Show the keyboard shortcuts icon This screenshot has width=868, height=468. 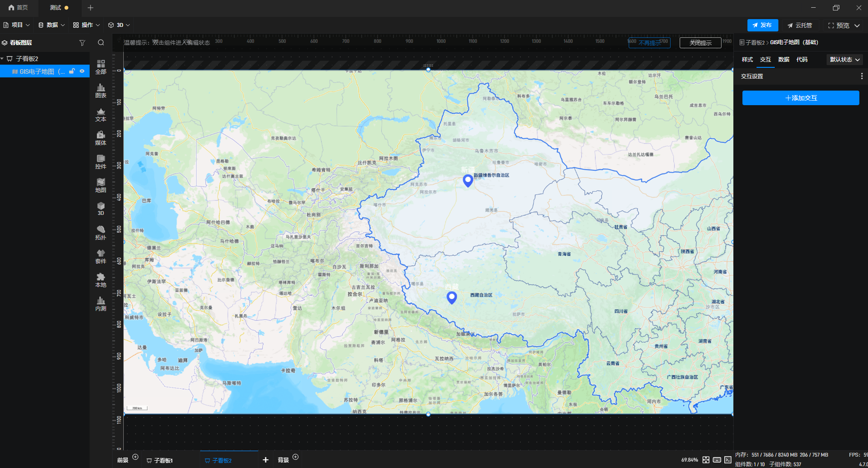717,460
